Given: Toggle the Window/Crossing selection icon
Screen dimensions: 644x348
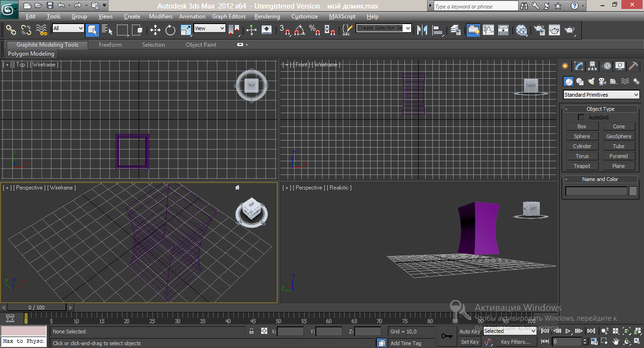Looking at the screenshot, I should [137, 30].
